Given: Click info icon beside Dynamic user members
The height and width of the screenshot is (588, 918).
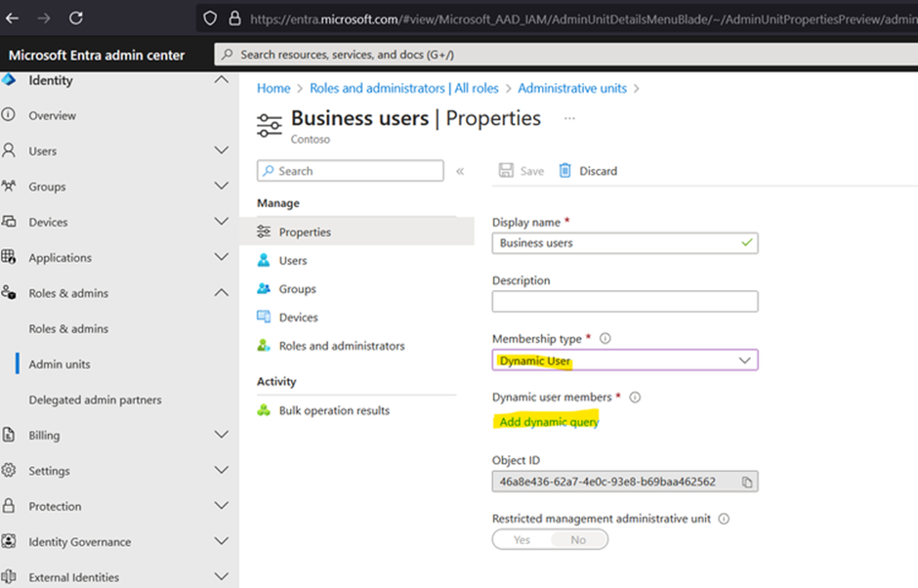Looking at the screenshot, I should point(635,398).
